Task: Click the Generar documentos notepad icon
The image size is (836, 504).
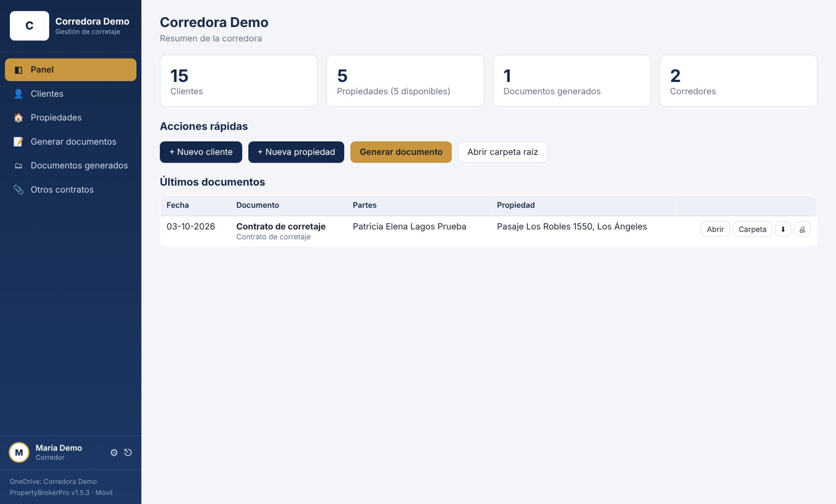Action: click(x=18, y=142)
